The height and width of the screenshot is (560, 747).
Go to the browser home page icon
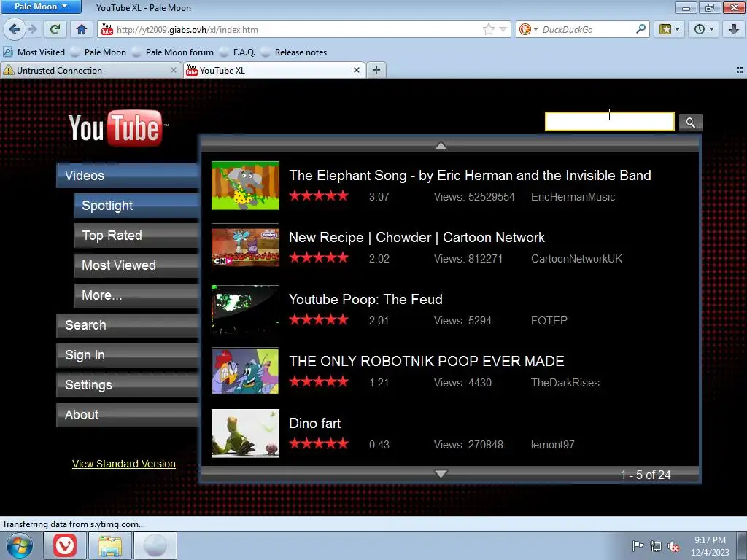[82, 29]
